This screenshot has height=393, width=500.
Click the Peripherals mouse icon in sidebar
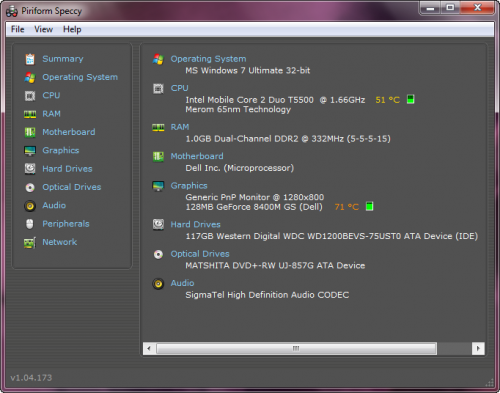[x=30, y=224]
